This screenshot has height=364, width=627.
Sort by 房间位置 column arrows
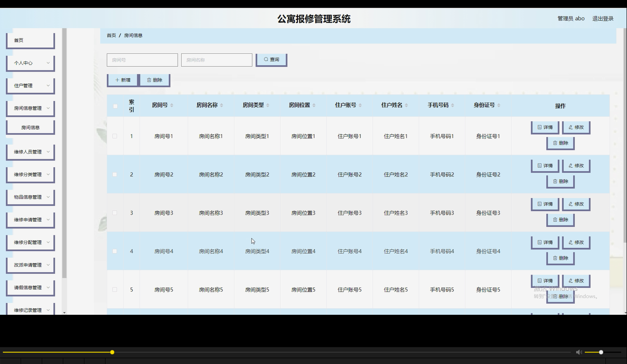coord(314,105)
